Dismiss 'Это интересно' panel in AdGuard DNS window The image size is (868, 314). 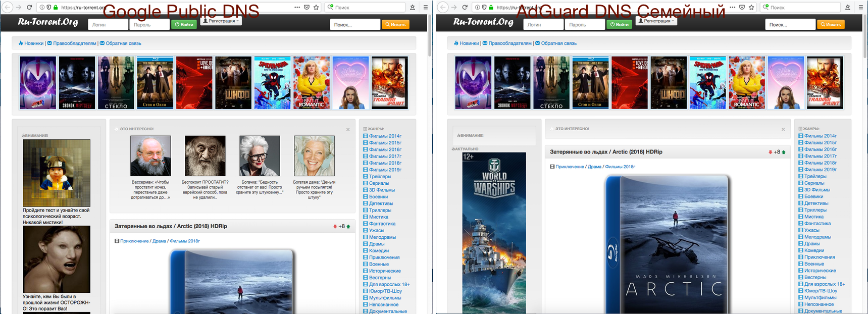[x=783, y=130]
